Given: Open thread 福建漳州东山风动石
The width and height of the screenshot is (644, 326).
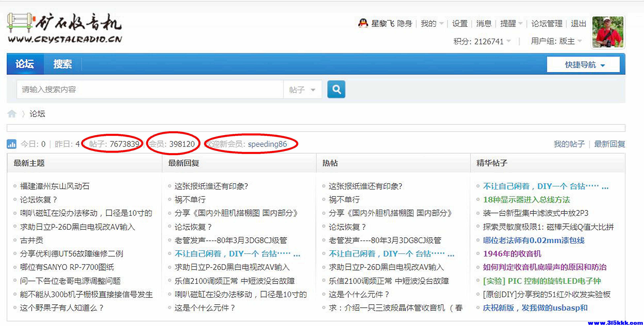Looking at the screenshot, I should (x=55, y=186).
